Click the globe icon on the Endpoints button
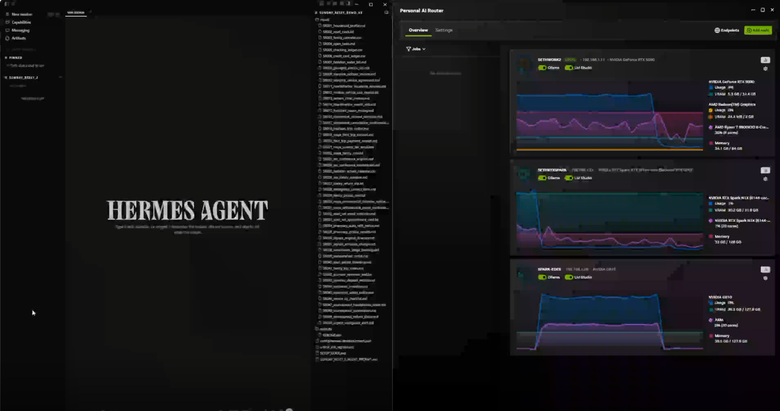The image size is (780, 411). point(717,30)
